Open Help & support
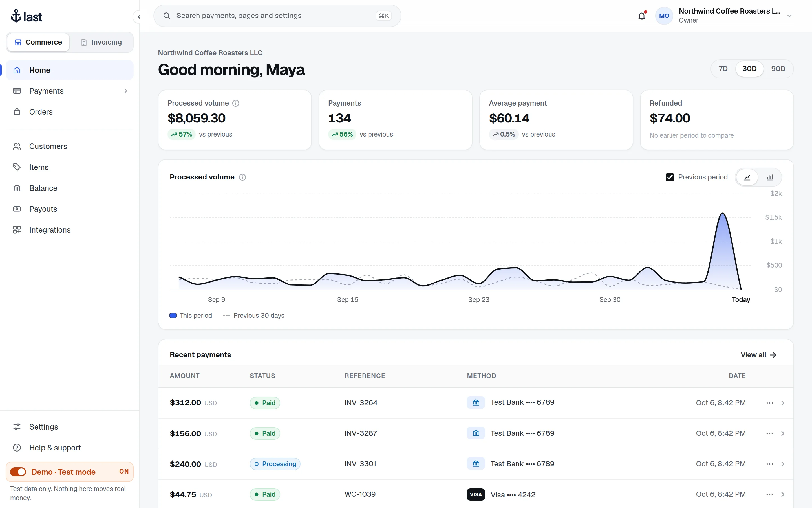The image size is (812, 508). pos(69,448)
